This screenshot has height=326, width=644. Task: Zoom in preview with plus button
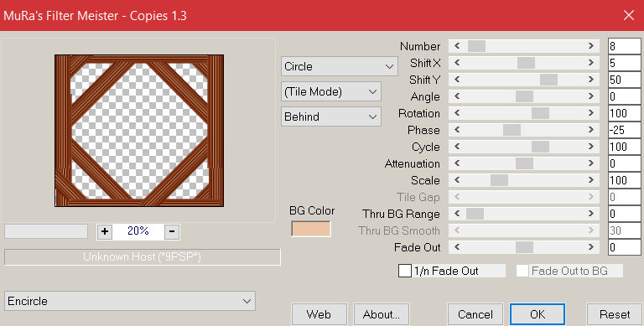[x=105, y=231]
